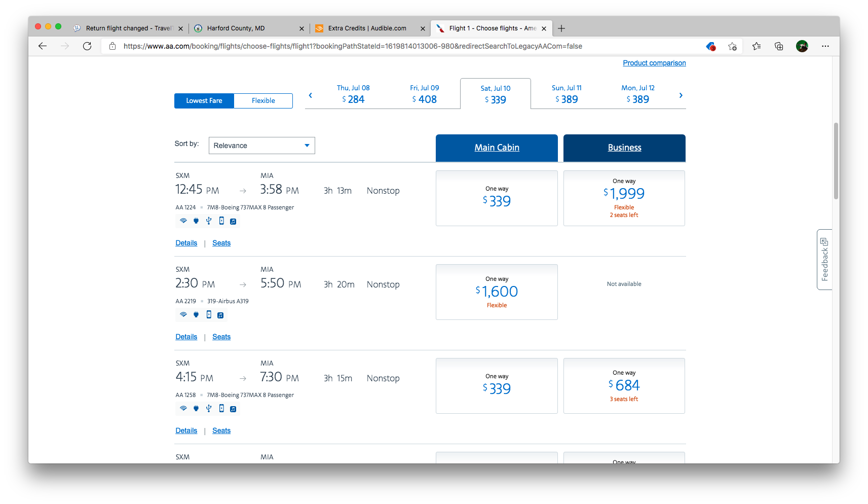Click personal device entertainment icon for AA 1224
Image resolution: width=868 pixels, height=504 pixels.
221,221
